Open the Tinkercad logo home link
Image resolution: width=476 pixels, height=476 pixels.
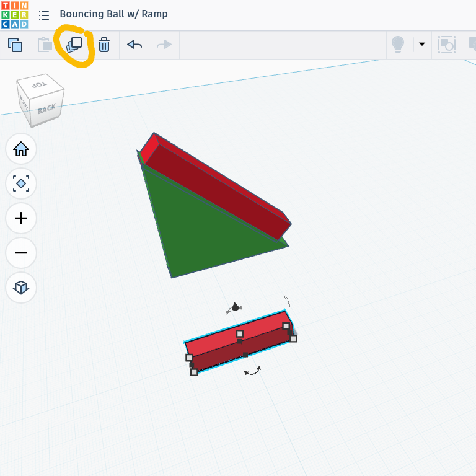tap(15, 15)
